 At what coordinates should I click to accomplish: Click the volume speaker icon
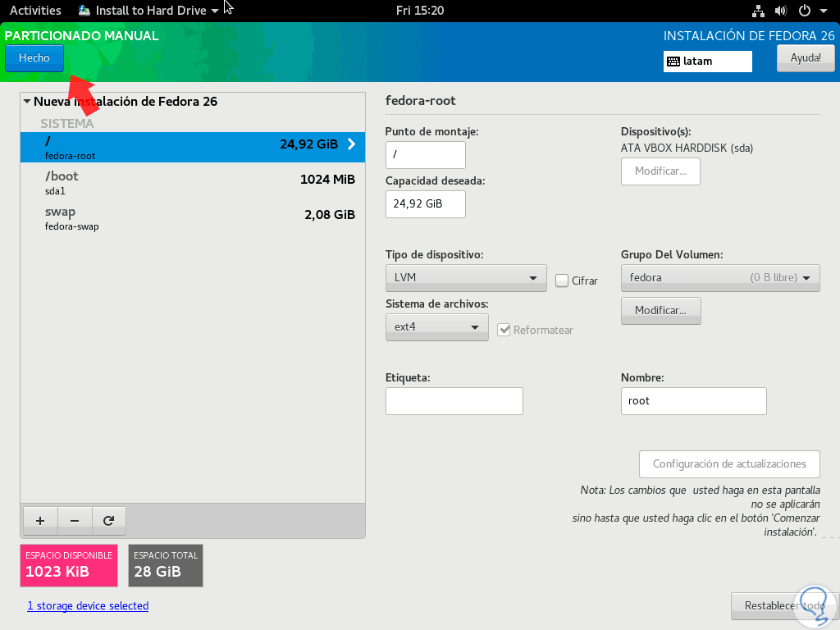click(781, 10)
